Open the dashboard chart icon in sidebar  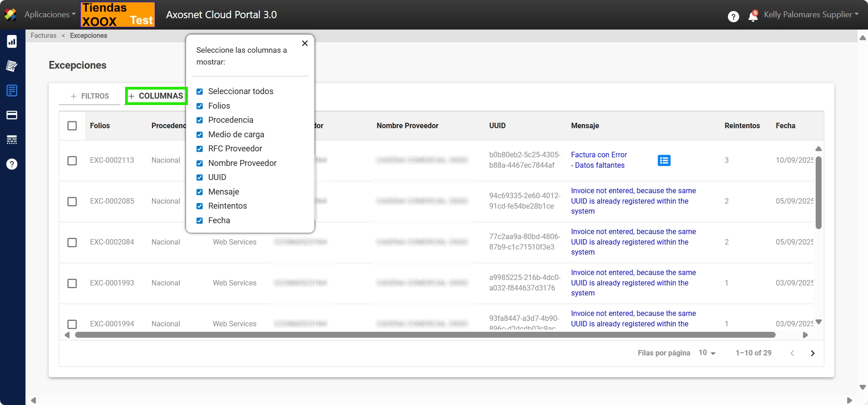[12, 42]
